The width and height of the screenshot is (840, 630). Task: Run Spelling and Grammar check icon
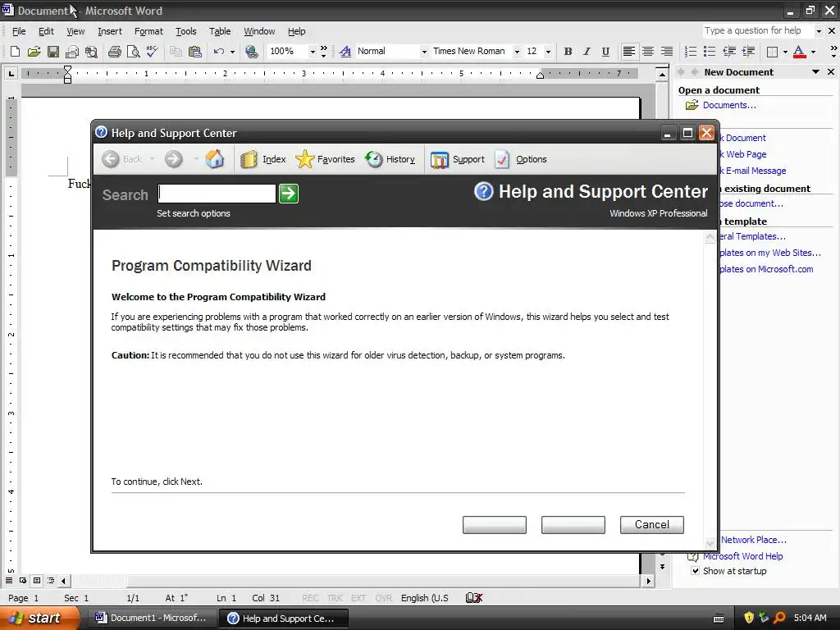tap(152, 52)
